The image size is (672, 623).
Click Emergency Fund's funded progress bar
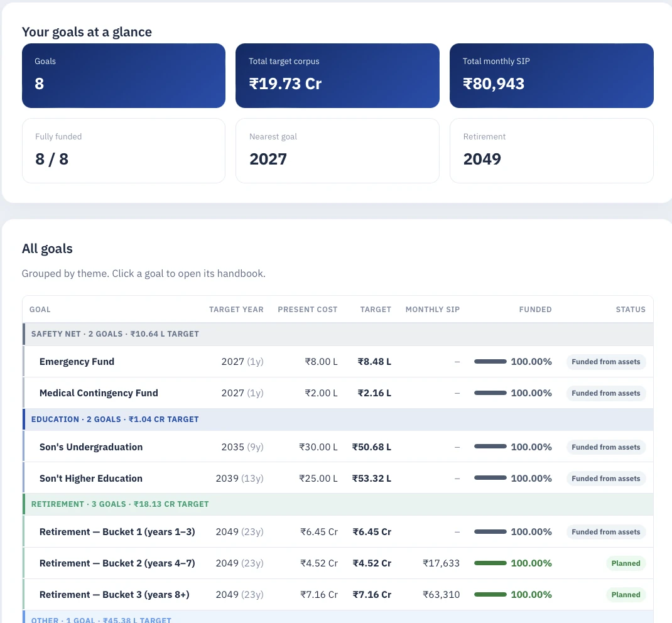(x=490, y=362)
